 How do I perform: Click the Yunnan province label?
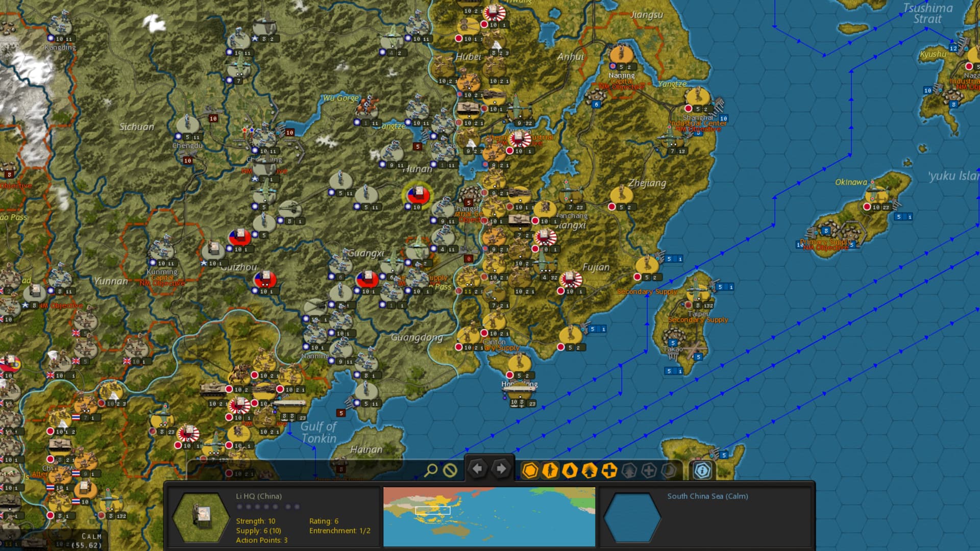111,281
